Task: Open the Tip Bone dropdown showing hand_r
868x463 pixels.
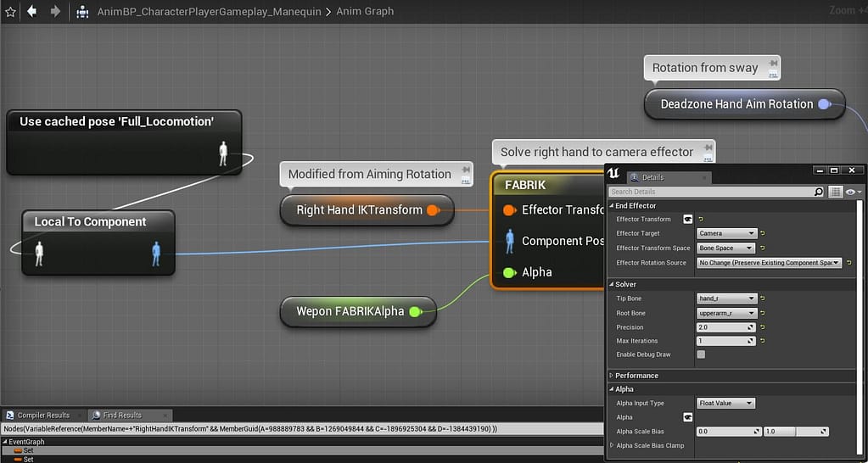Action: click(726, 298)
